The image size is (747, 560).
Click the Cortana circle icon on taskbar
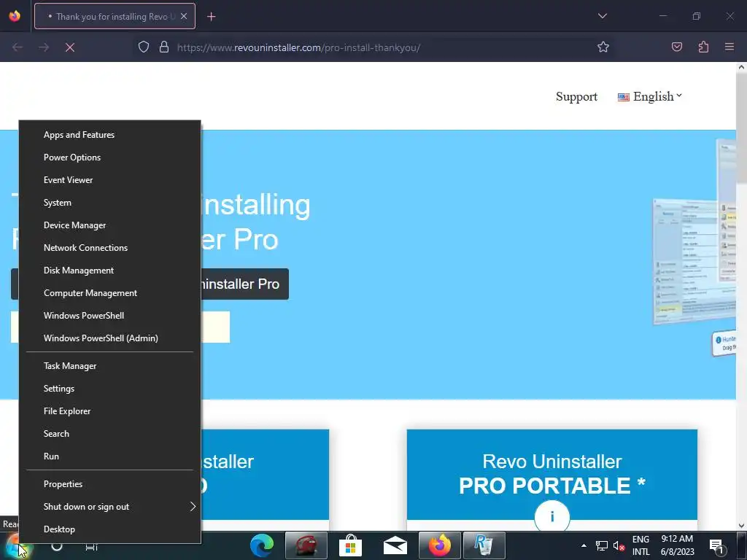[57, 545]
